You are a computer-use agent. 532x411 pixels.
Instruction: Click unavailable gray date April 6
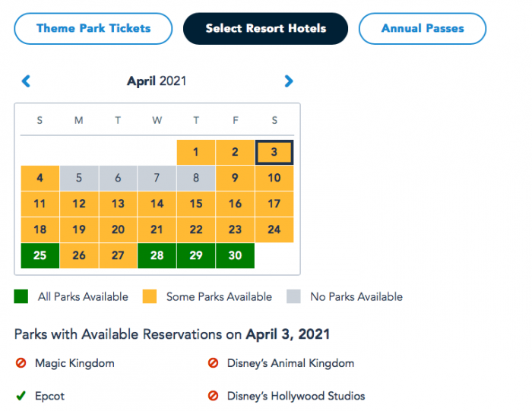[118, 178]
